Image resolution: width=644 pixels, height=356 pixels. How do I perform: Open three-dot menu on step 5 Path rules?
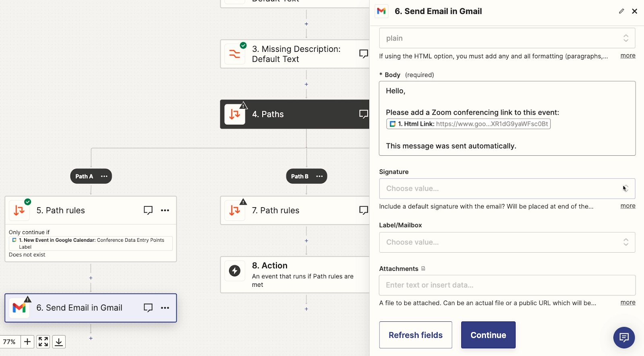165,210
